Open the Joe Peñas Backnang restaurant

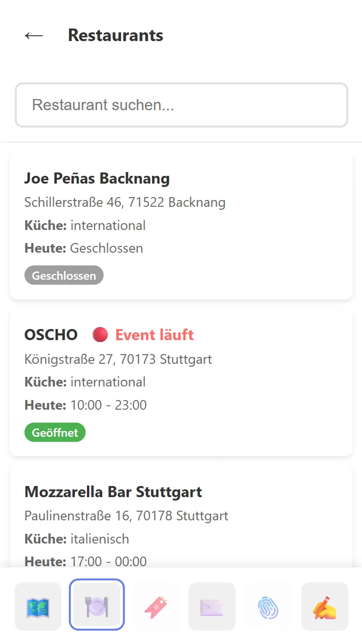[97, 179]
